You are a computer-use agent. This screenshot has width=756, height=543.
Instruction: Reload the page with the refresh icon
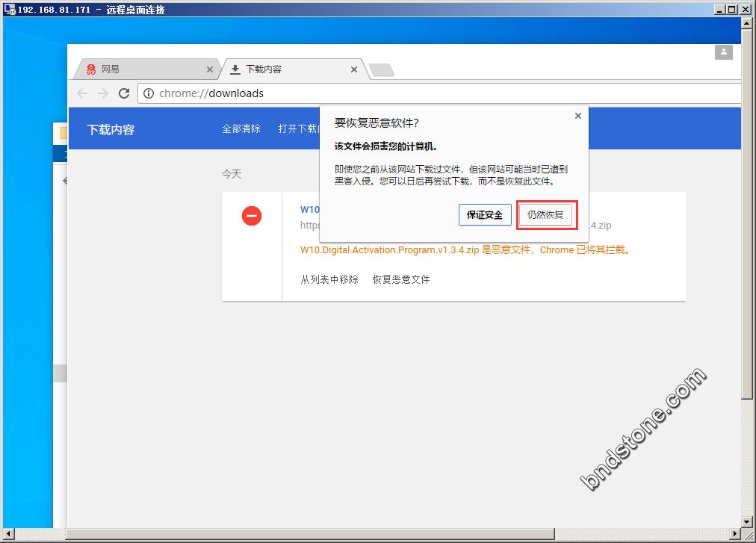tap(124, 93)
